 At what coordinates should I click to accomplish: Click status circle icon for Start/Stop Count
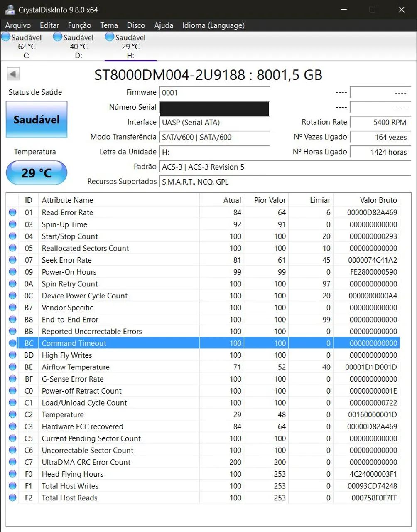tap(12, 236)
